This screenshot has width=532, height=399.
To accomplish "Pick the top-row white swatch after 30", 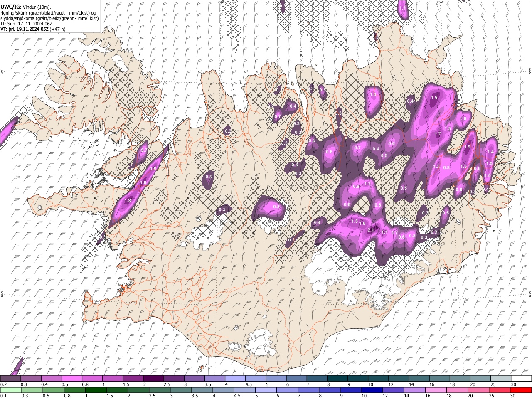I will (521, 378).
